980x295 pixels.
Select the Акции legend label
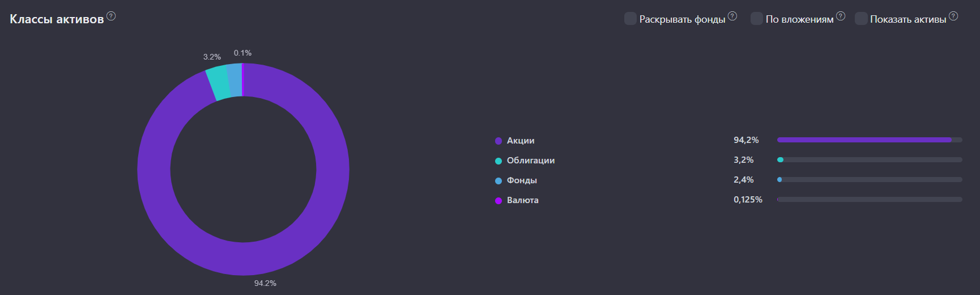[x=520, y=141]
